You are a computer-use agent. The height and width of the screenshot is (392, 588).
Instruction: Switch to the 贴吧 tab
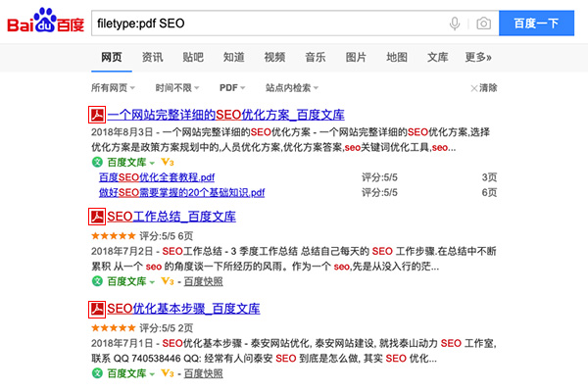(x=193, y=57)
